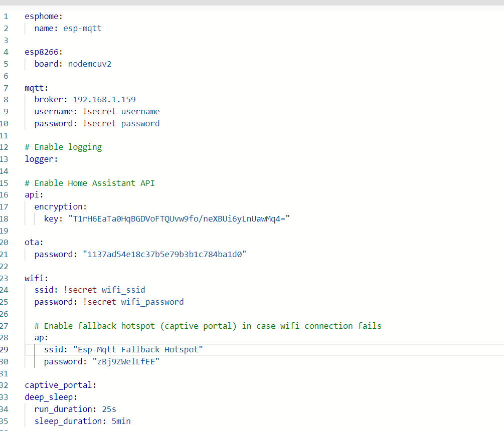Select the board value 'nodemcuv2'
Screen dimensions: 504x431
(x=90, y=64)
